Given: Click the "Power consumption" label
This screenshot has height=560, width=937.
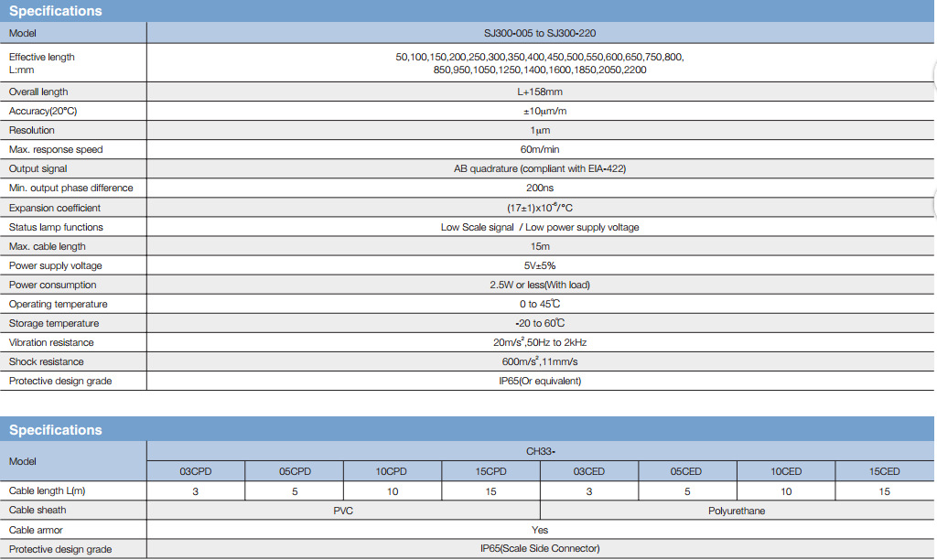Looking at the screenshot, I should tap(52, 285).
